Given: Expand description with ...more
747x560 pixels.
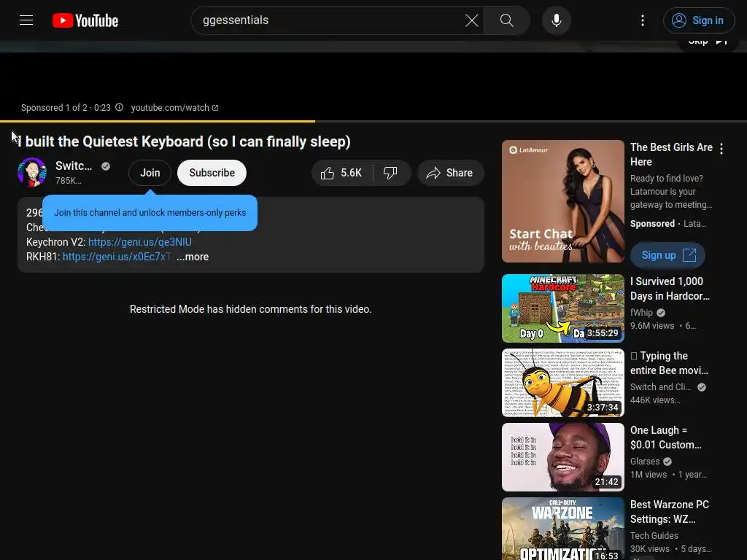Looking at the screenshot, I should tap(193, 257).
